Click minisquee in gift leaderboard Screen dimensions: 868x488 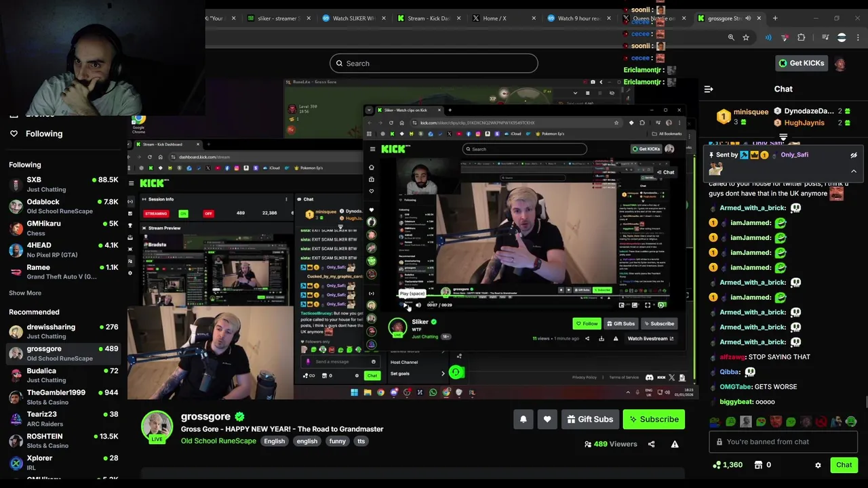pyautogui.click(x=751, y=112)
